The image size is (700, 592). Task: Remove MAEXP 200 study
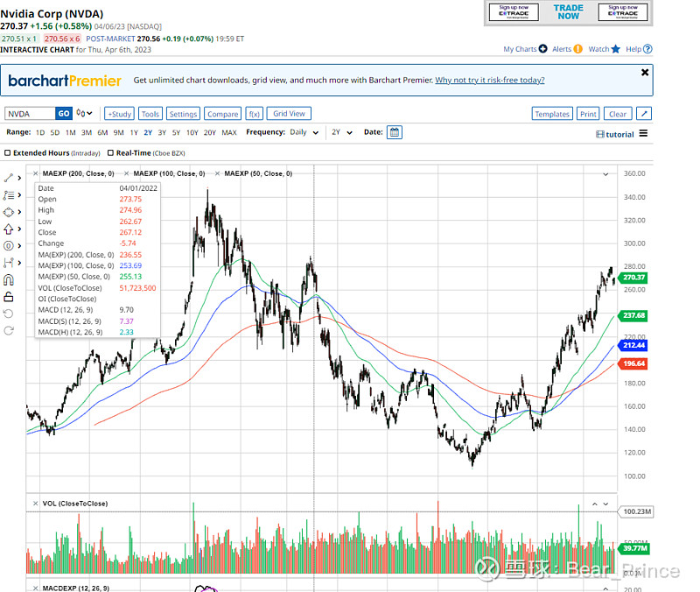coord(36,173)
